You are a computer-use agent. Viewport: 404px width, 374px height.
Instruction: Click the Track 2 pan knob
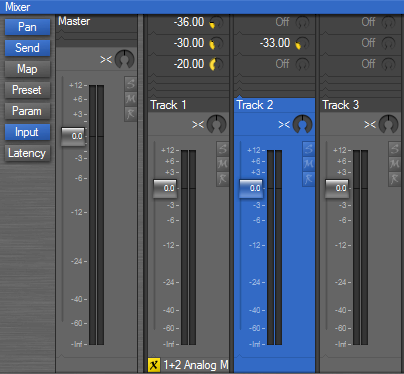tap(302, 124)
